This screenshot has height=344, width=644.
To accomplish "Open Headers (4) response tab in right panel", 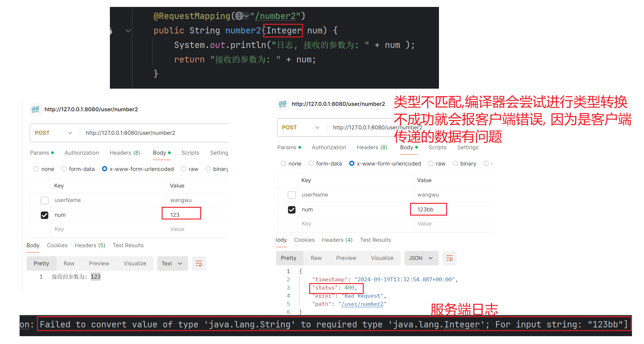I will pos(337,240).
